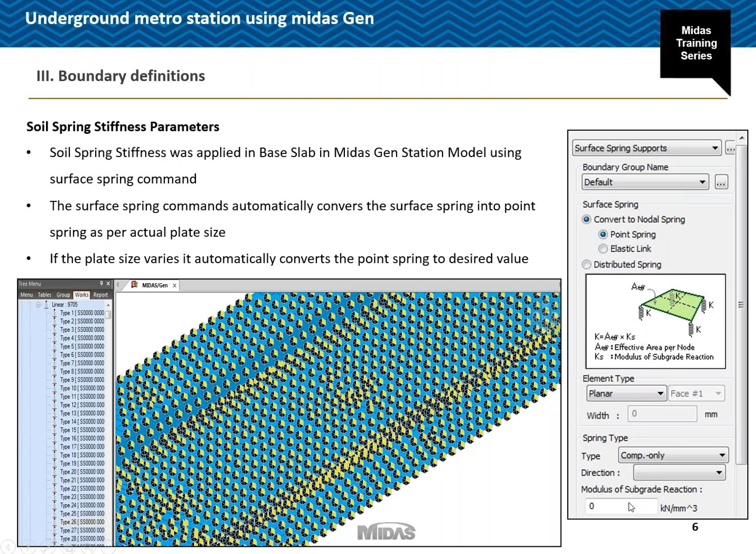This screenshot has height=554, width=756.
Task: Switch to the Tables tab in Tree Menu
Action: tap(44, 295)
